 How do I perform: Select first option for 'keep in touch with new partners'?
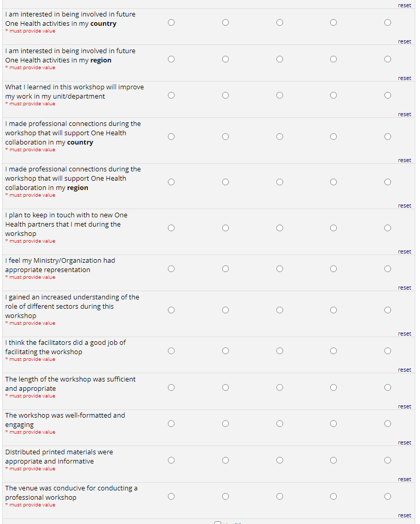click(171, 228)
